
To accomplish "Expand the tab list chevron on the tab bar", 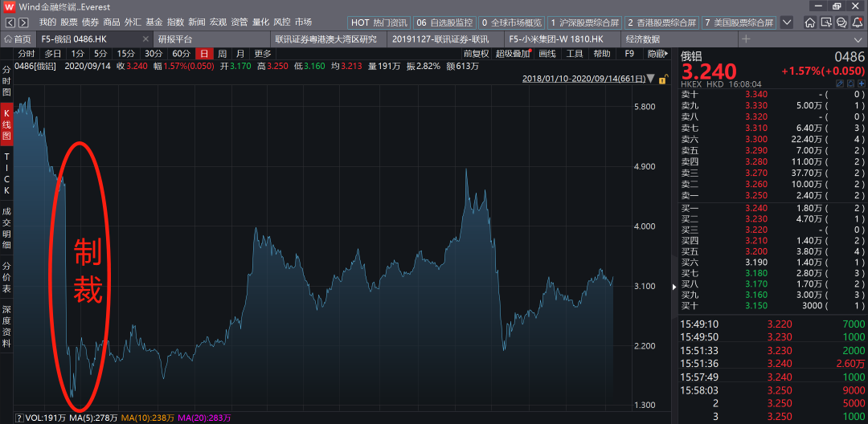I will coord(858,39).
